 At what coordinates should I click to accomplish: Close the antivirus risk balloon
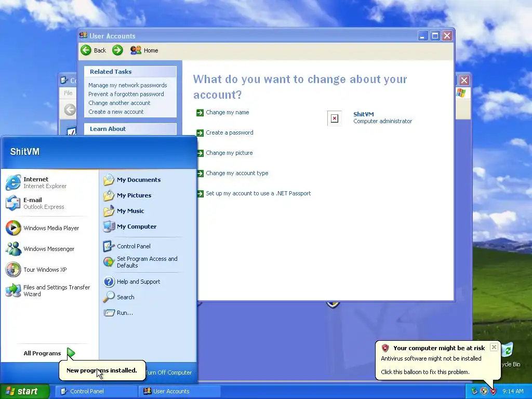point(494,347)
